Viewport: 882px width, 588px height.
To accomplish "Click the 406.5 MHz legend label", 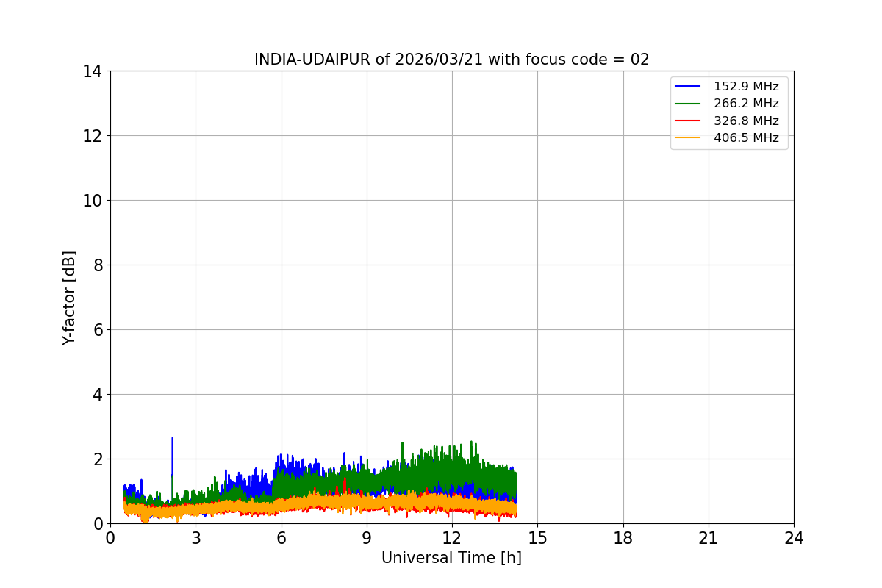I will [x=746, y=137].
